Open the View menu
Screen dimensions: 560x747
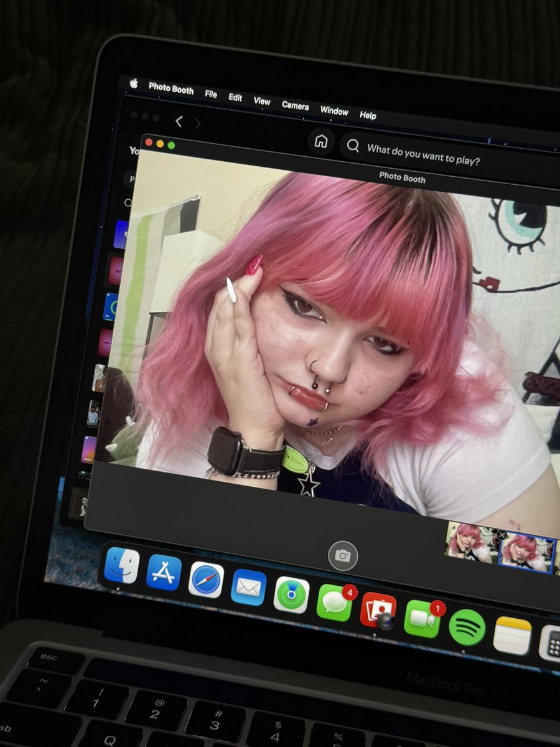pos(262,101)
